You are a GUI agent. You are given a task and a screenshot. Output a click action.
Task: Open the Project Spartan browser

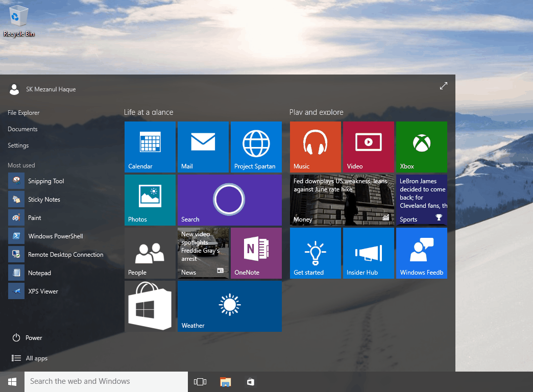point(256,146)
